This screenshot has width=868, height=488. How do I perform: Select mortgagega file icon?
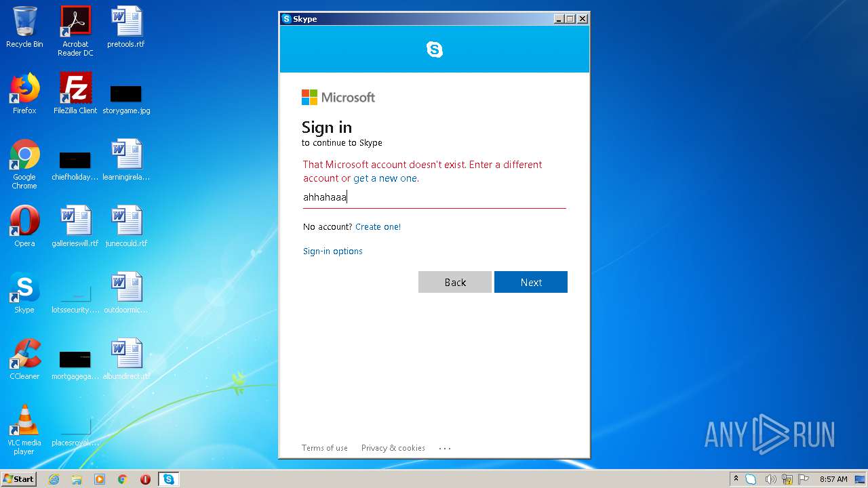[x=75, y=365]
